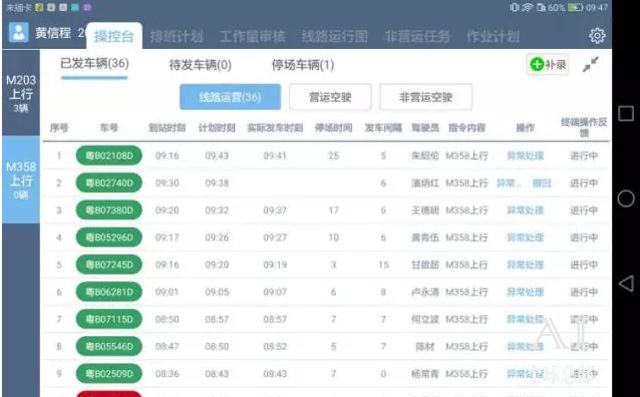Click actual departure time 09:27
The width and height of the screenshot is (640, 397).
(x=275, y=237)
